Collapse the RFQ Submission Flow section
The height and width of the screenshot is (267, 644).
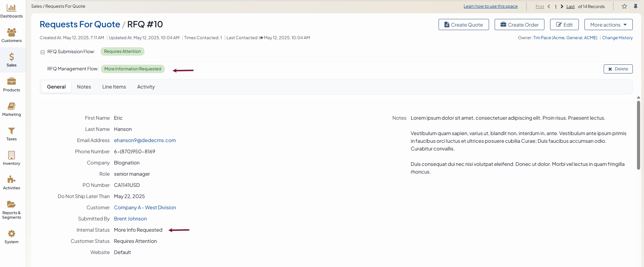tap(42, 52)
